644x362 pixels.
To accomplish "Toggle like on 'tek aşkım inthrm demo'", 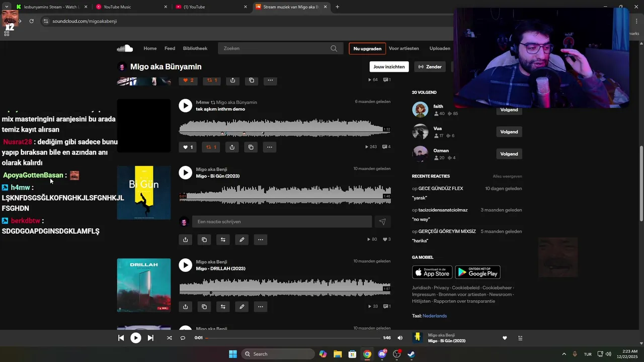I will 188,147.
